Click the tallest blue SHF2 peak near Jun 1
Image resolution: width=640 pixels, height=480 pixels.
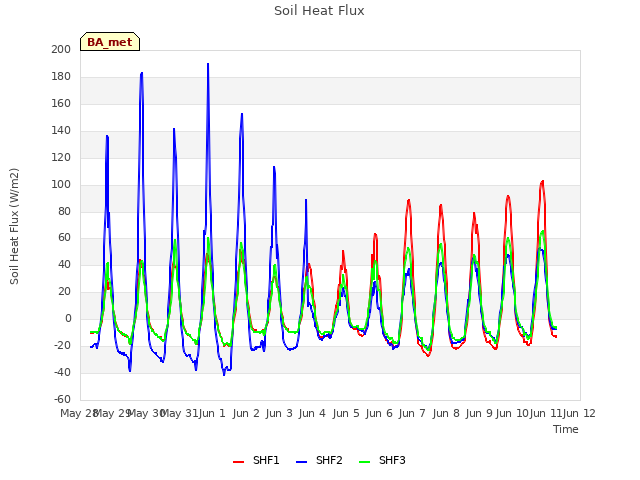coord(208,64)
